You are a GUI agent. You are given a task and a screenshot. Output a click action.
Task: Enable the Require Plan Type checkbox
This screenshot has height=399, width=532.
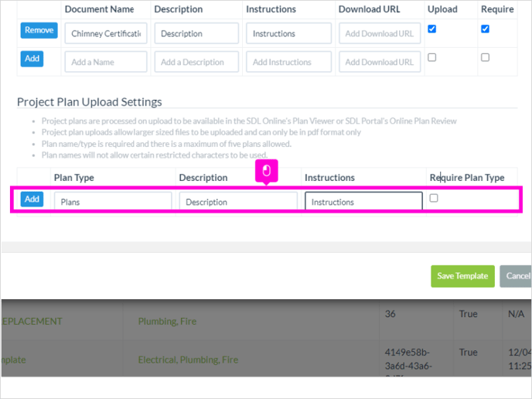pyautogui.click(x=434, y=198)
